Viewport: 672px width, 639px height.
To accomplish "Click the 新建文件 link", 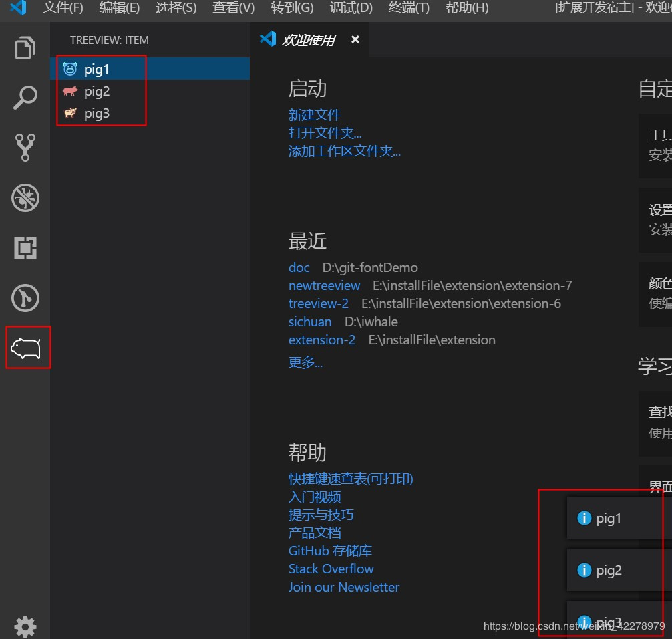I will pyautogui.click(x=315, y=115).
